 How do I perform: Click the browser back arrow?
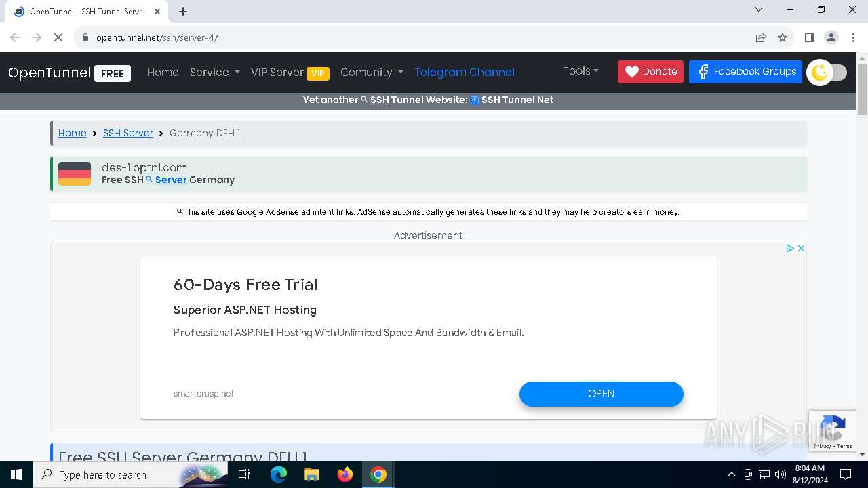click(x=15, y=37)
